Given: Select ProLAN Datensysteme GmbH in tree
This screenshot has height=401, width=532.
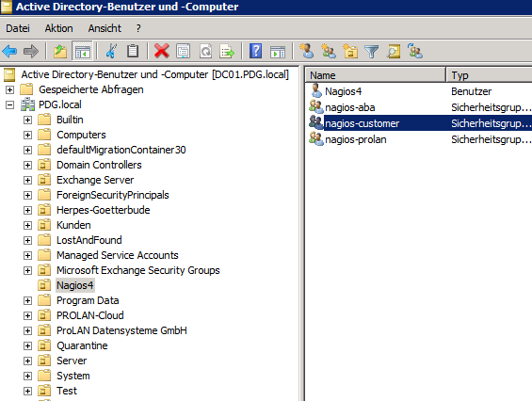Looking at the screenshot, I should point(121,330).
